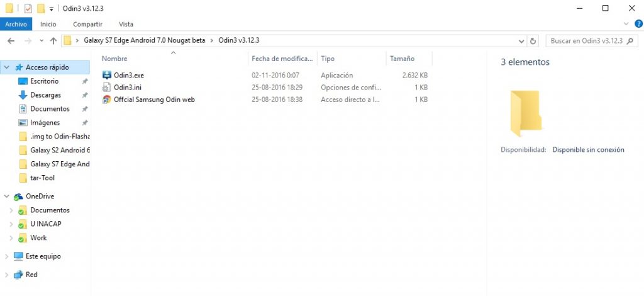Viewport: 644px width, 296px height.
Task: Click the Properties quick access toolbar icon
Action: [x=28, y=8]
